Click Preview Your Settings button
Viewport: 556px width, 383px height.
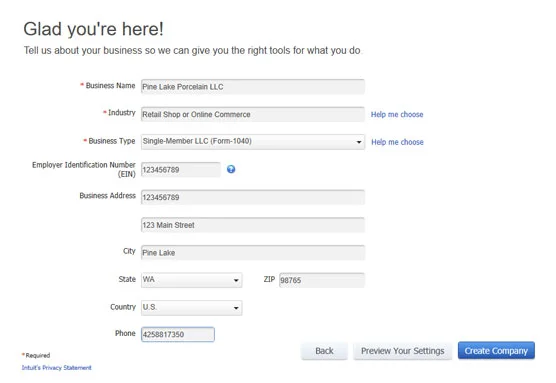point(402,351)
